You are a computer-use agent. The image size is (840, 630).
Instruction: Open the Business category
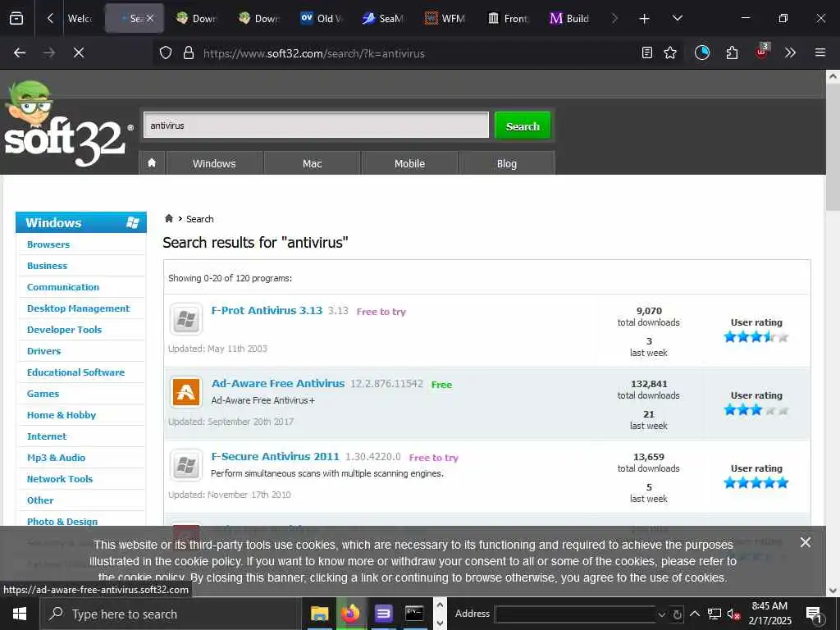click(x=47, y=266)
